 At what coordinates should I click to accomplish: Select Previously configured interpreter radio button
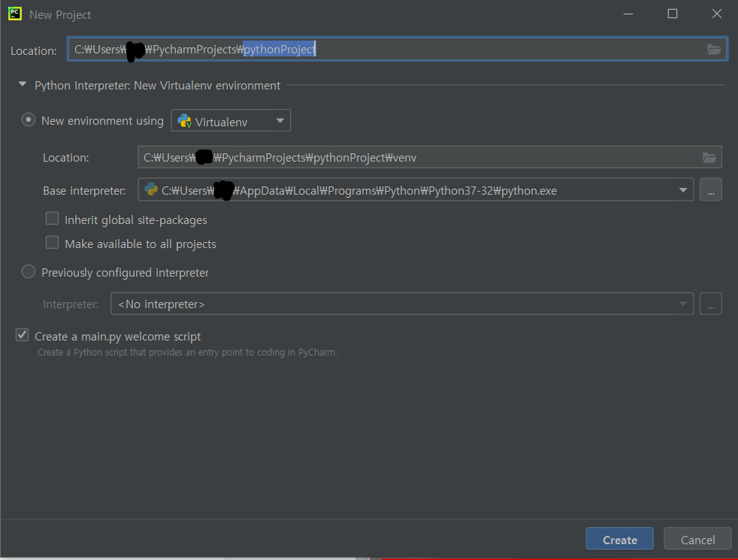pos(29,271)
